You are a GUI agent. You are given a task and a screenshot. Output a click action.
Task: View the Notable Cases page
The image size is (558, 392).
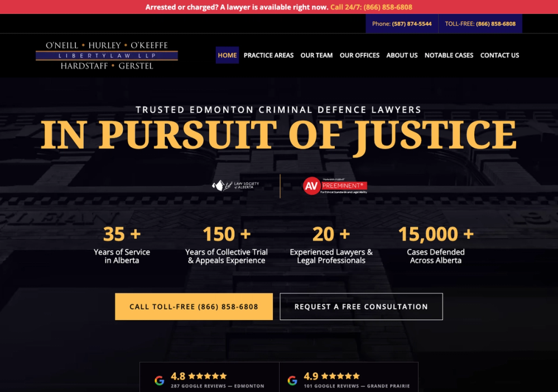coord(449,55)
